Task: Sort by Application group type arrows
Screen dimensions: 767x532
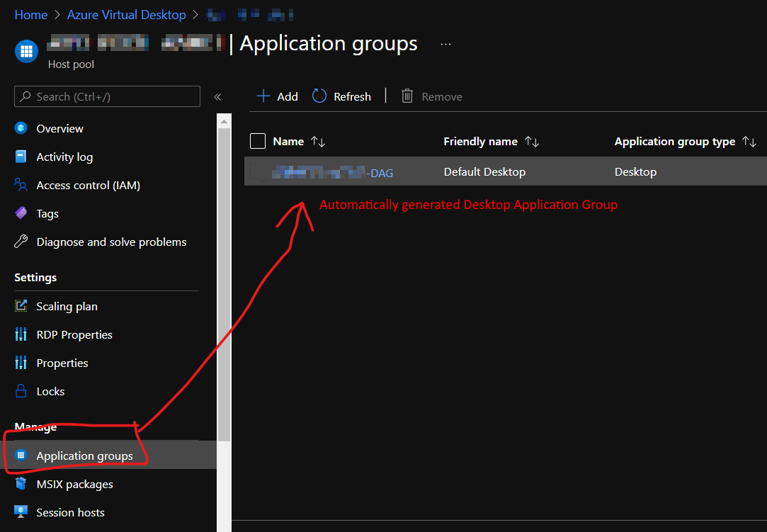Action: tap(749, 142)
